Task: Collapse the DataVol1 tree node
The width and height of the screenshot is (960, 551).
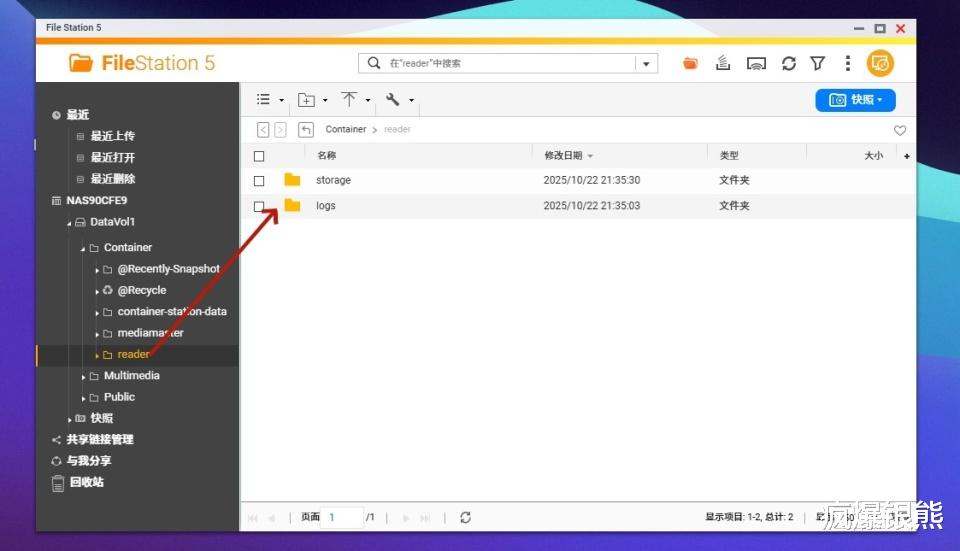Action: 69,223
